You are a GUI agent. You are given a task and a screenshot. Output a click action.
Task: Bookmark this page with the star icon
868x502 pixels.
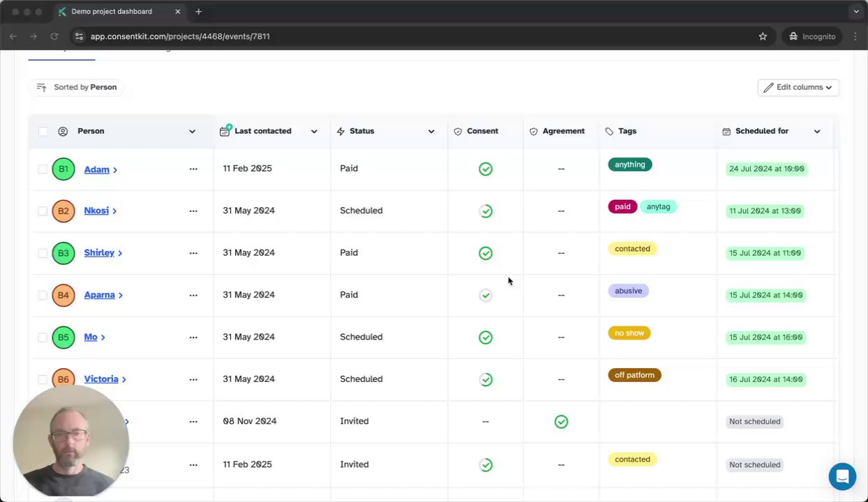[763, 36]
